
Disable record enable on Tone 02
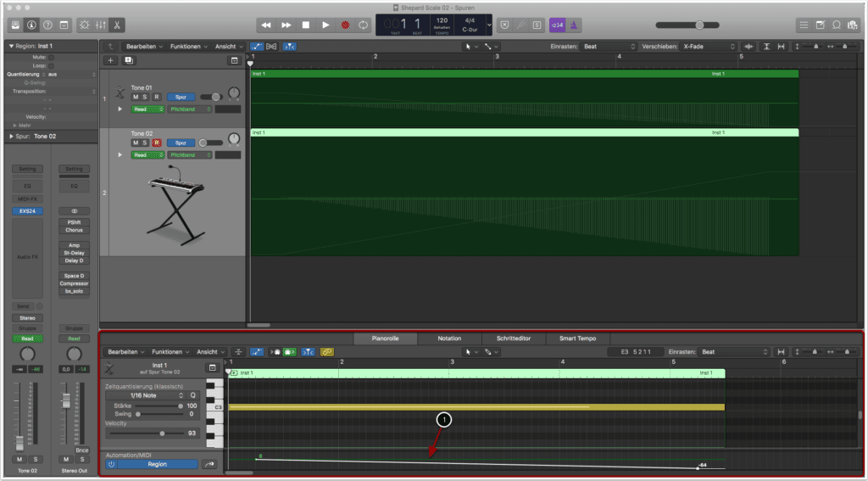click(x=156, y=143)
